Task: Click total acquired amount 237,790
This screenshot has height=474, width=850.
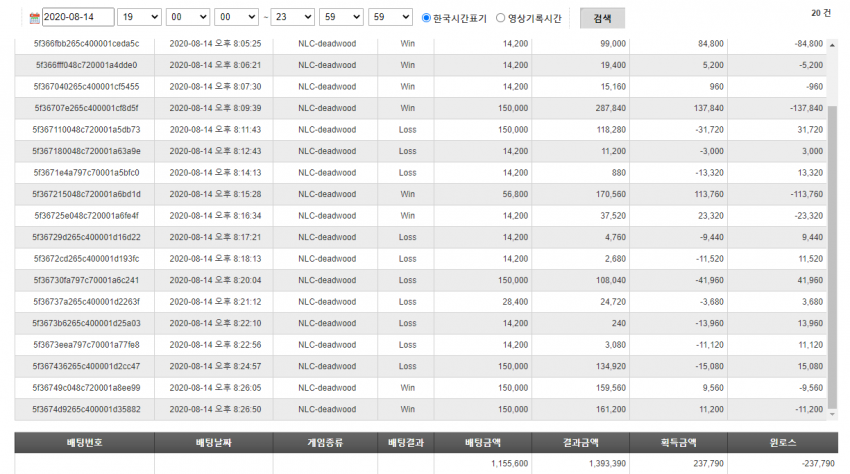Action: (x=709, y=464)
